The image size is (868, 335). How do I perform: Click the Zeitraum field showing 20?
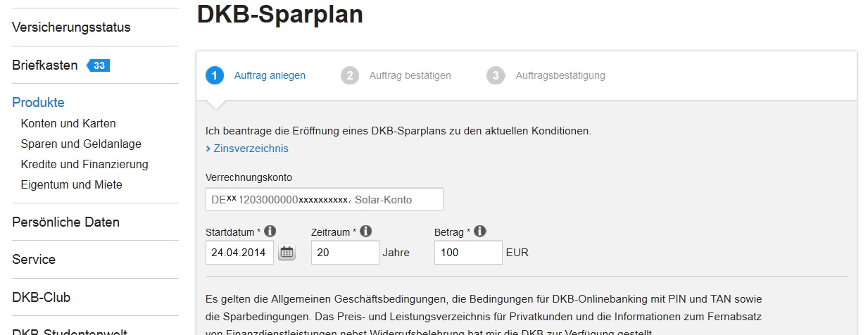tap(345, 253)
